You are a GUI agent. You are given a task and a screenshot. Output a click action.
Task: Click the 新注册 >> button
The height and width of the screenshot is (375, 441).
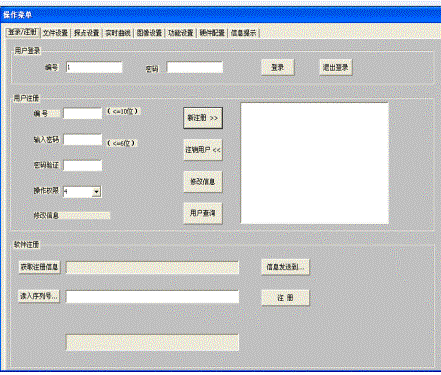pyautogui.click(x=203, y=118)
